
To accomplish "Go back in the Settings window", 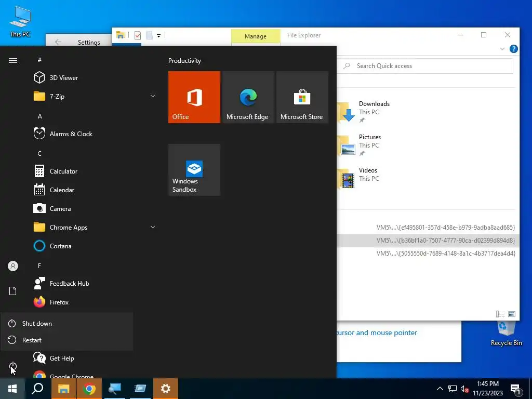I will click(58, 42).
